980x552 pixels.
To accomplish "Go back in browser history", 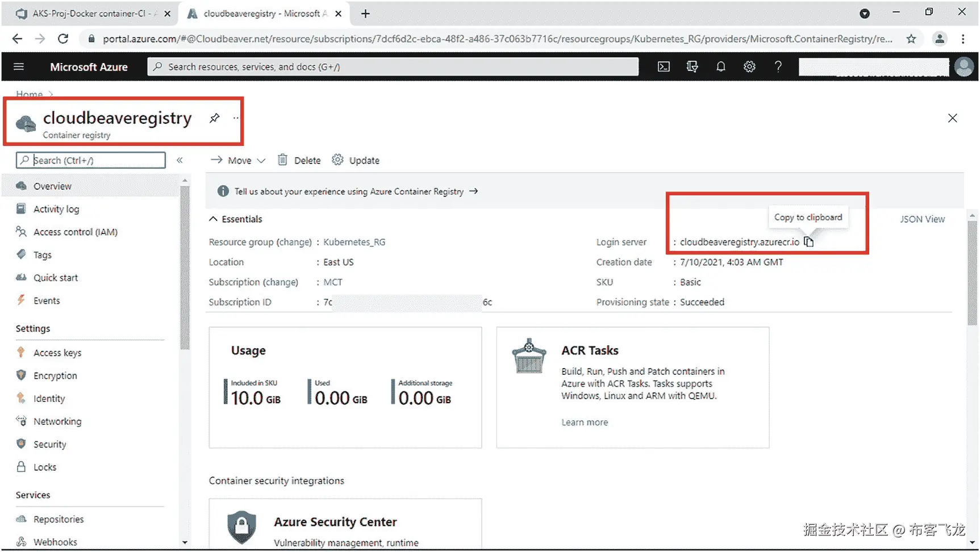I will tap(17, 39).
